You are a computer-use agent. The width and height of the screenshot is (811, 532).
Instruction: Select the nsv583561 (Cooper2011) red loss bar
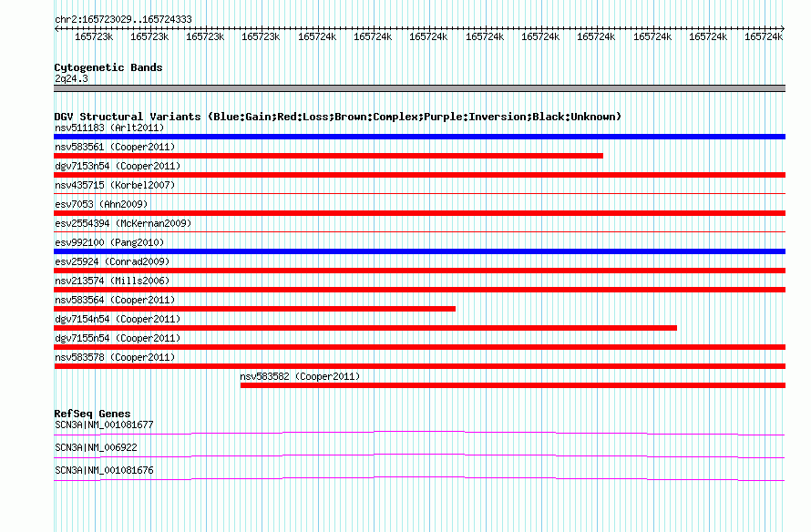[328, 156]
